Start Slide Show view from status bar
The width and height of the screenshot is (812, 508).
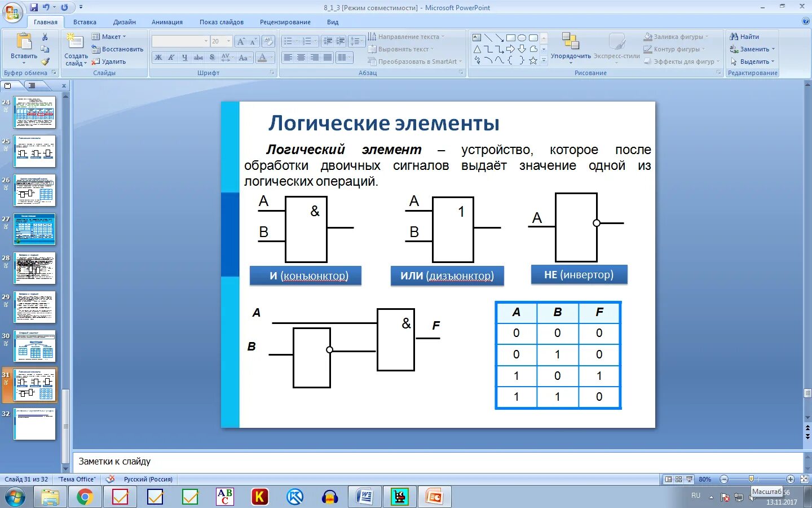coord(689,479)
